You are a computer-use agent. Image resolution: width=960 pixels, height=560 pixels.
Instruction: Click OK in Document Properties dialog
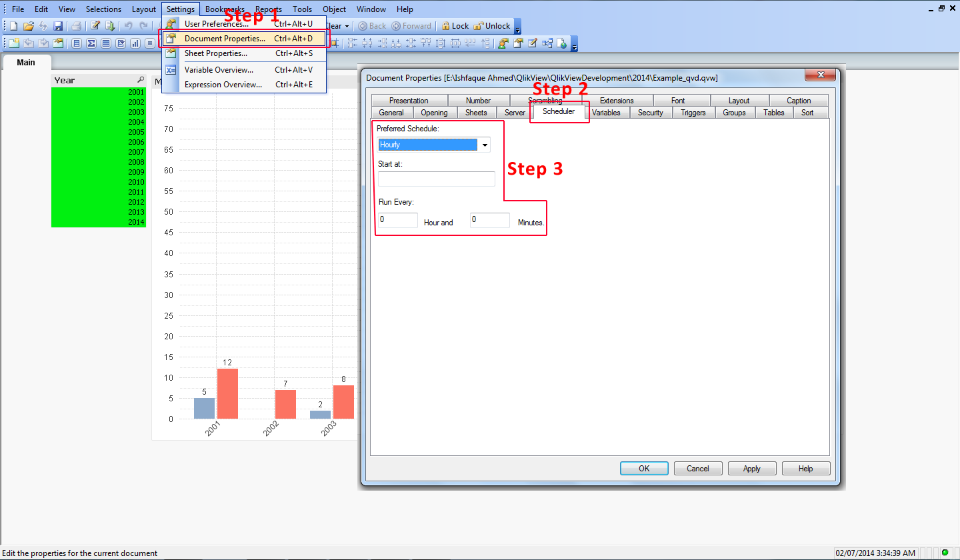click(644, 469)
